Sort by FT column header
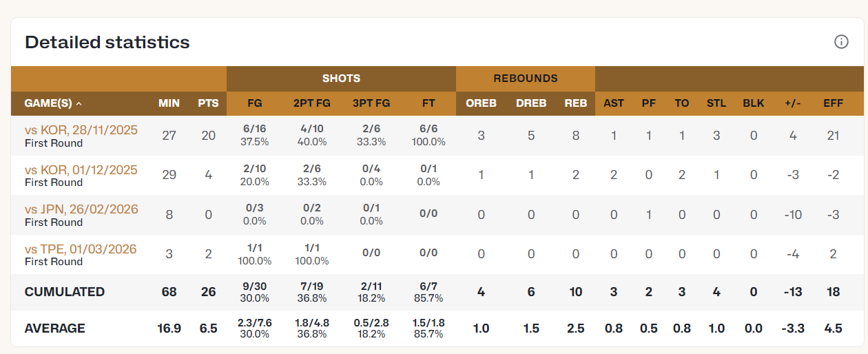This screenshot has height=354, width=868. point(428,103)
